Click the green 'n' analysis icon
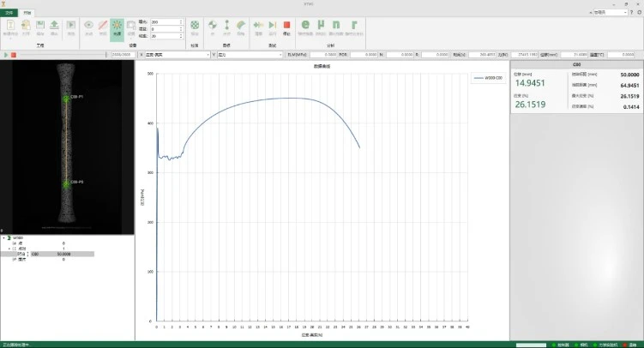This screenshot has height=348, width=644. tap(336, 25)
